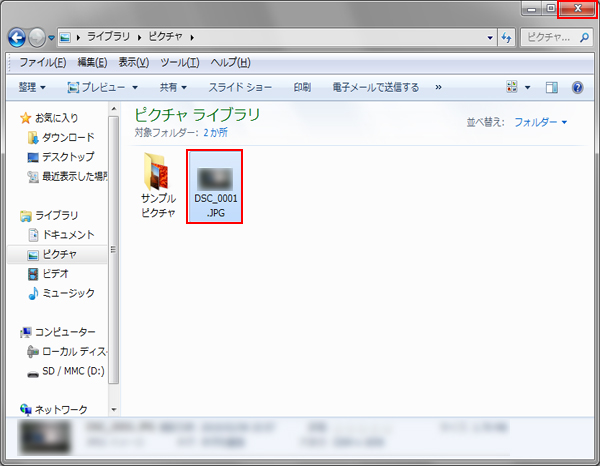The height and width of the screenshot is (466, 600).
Task: Select the DSC_0001.JPG image thumbnail
Action: coord(216,186)
